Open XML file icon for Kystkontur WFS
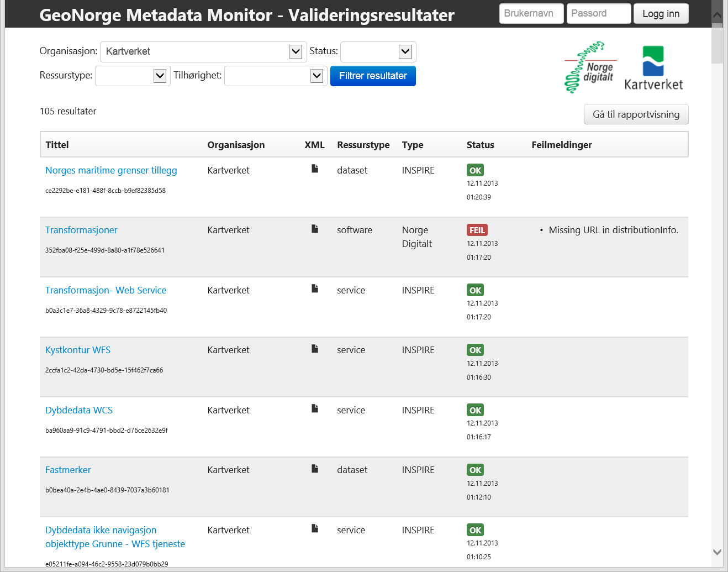The image size is (728, 572). click(315, 348)
